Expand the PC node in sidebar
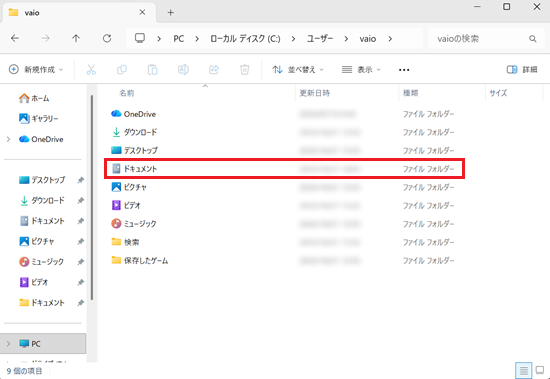 pyautogui.click(x=8, y=344)
